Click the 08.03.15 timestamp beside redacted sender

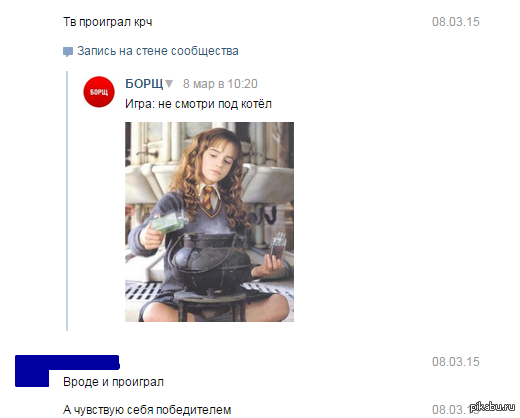[x=456, y=362]
